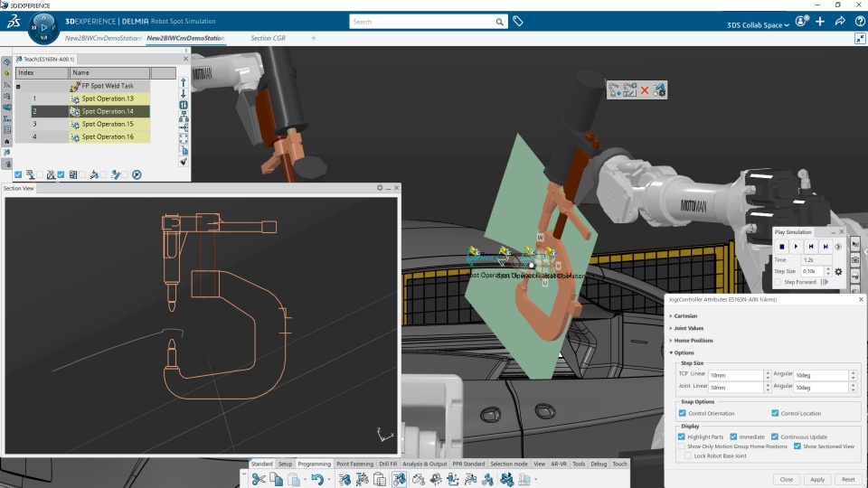Click the fit-all expand icon in Teach panel
Viewport: 868px width, 488px height.
pos(184,139)
